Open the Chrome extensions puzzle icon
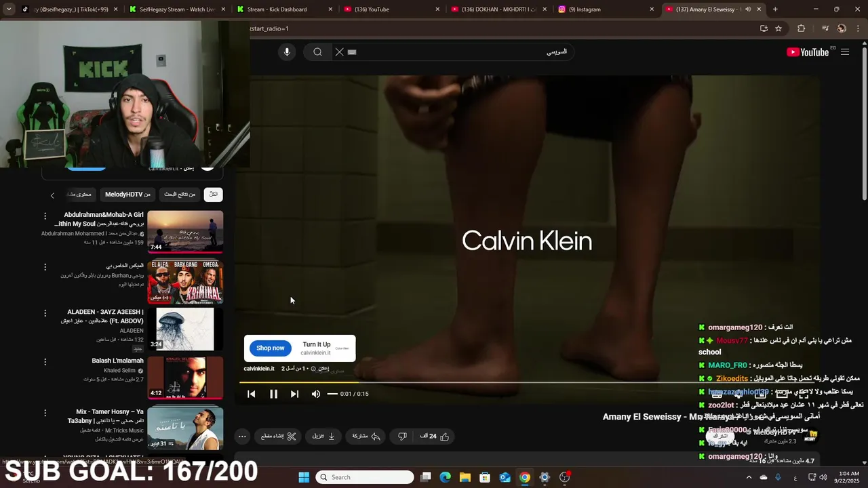Screen dimensions: 868x488 coord(802,28)
